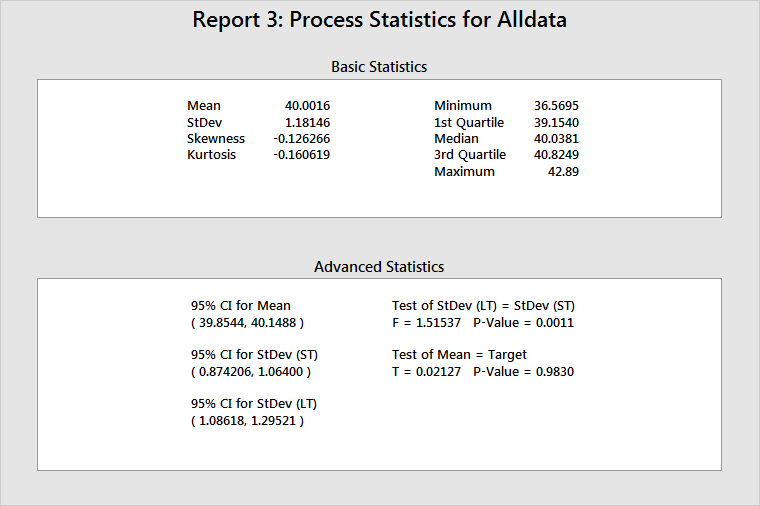
Task: Click the Mean value 40.0016
Action: tap(307, 106)
